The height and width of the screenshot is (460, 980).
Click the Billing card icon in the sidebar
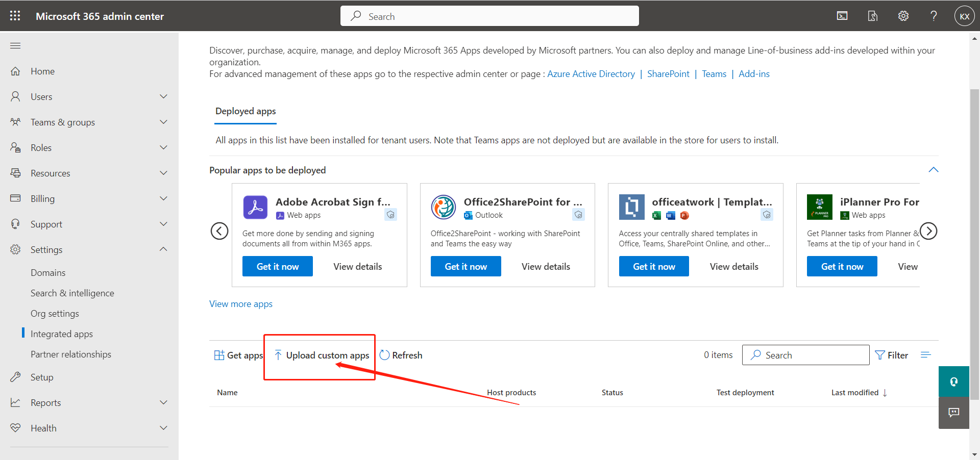15,198
